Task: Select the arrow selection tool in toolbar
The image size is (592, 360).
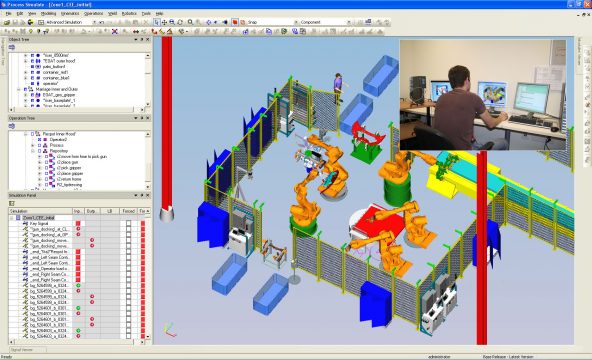Action: [157, 22]
